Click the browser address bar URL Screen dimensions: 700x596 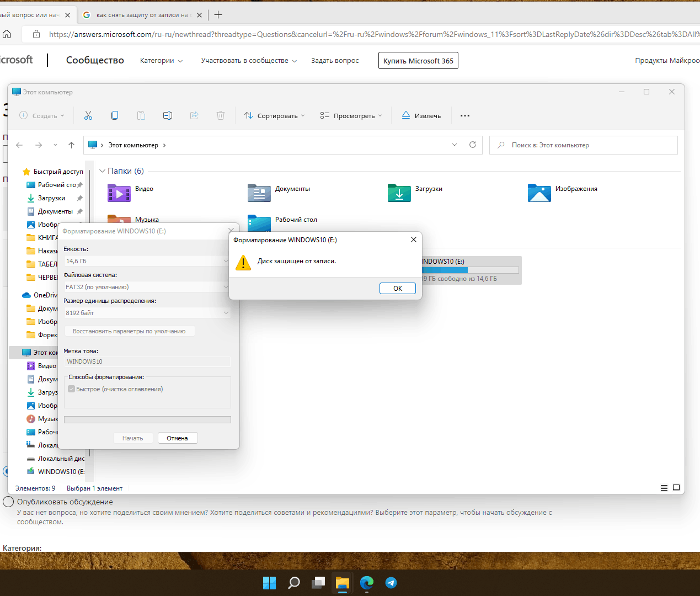(x=374, y=34)
